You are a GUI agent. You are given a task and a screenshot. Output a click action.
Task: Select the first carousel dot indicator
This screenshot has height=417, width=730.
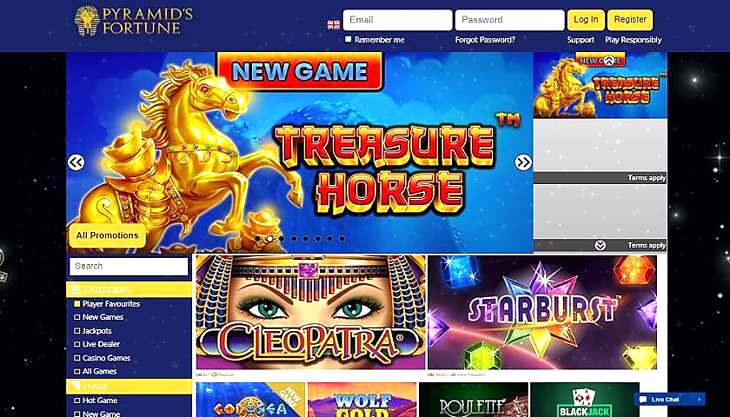tap(258, 238)
